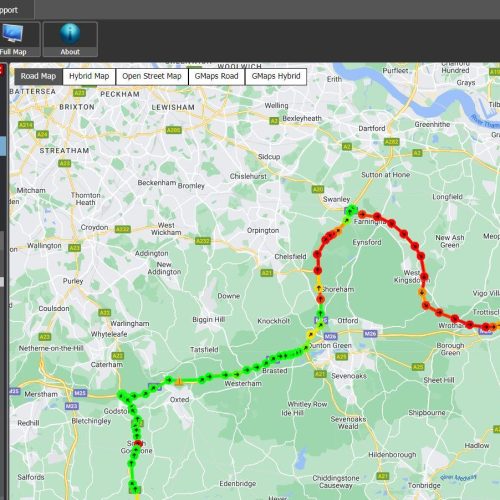Click the Croydon place label

click(94, 227)
